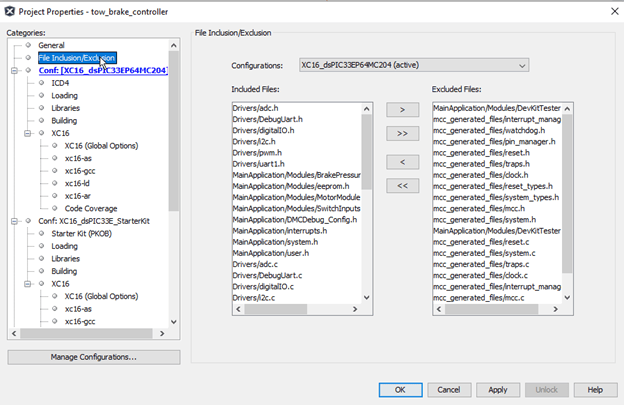Move selected file to Excluded with > button
The image size is (624, 405).
coord(401,109)
